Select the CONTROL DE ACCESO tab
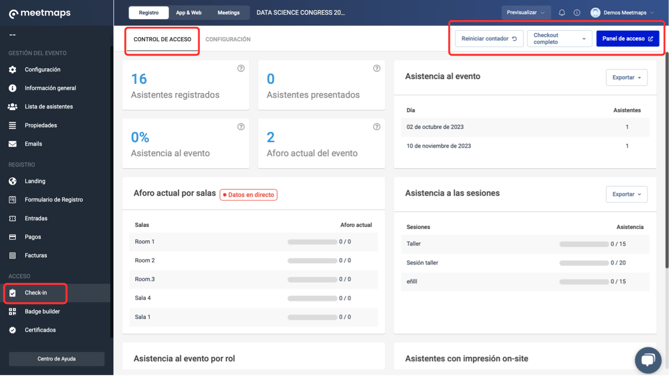670x377 pixels. click(x=162, y=39)
